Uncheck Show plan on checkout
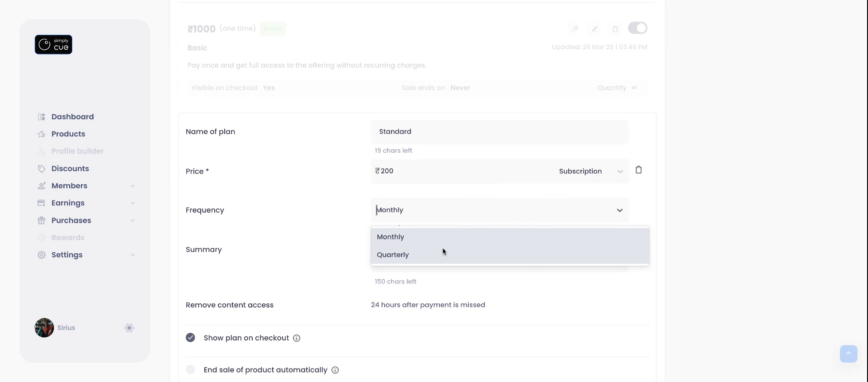 190,338
